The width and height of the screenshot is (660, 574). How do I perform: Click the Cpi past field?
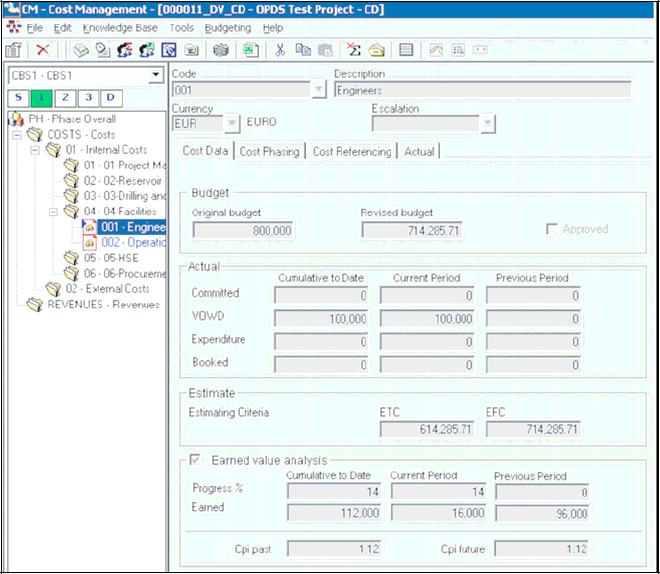[x=334, y=549]
